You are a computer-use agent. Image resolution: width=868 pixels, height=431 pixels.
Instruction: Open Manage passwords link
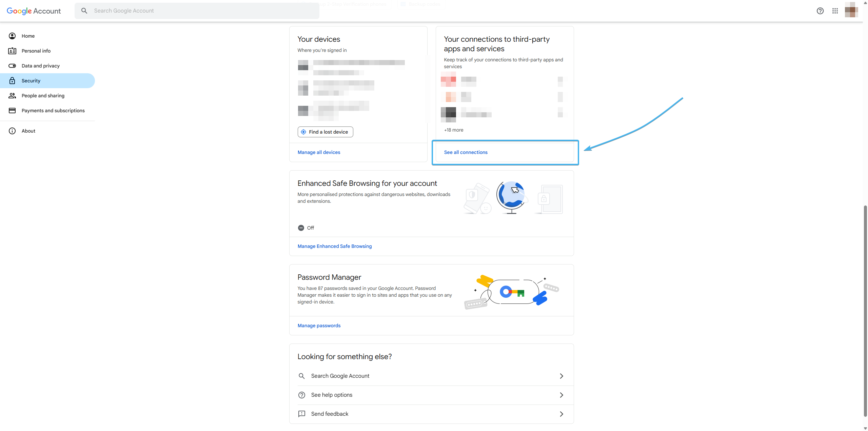pyautogui.click(x=319, y=326)
